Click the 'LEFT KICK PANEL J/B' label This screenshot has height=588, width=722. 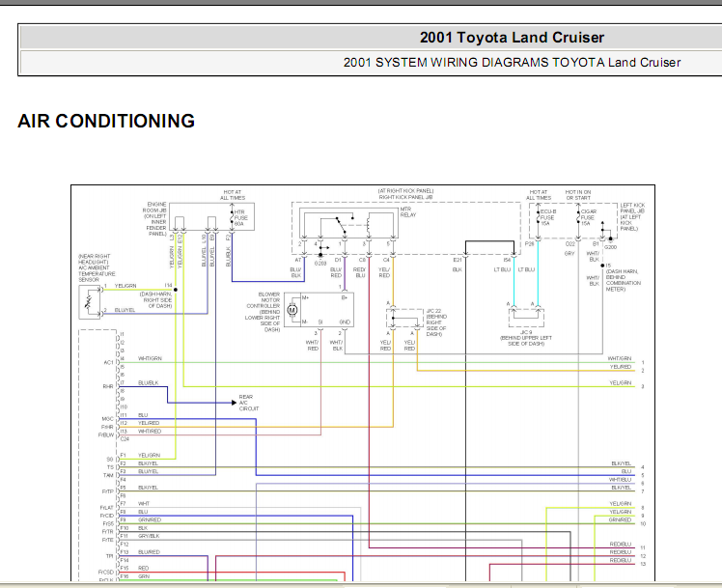click(x=632, y=208)
